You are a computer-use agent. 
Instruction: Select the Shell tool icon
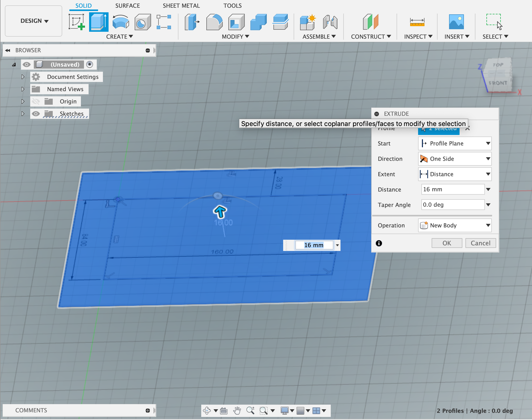point(236,22)
